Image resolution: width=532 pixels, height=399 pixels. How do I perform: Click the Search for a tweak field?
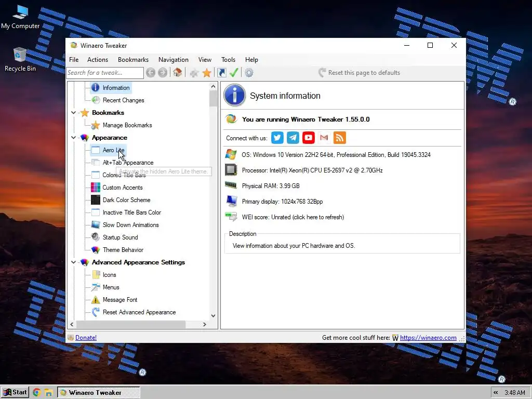(x=105, y=73)
